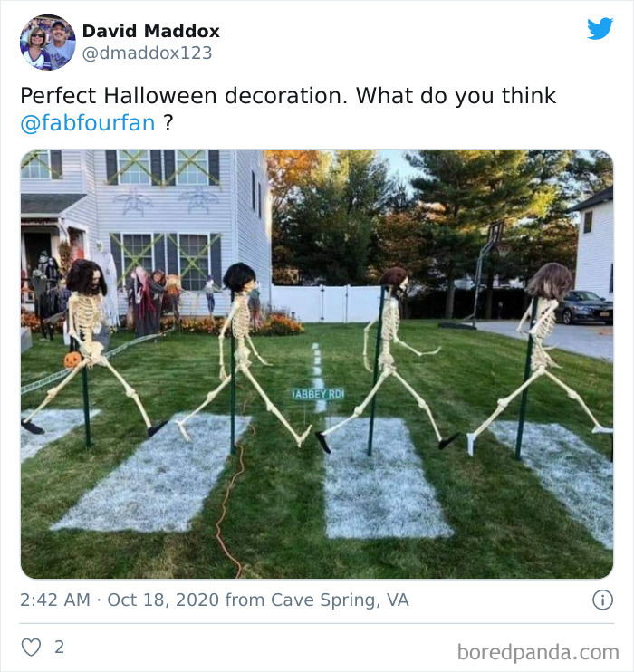Click the like count number 2
Image resolution: width=634 pixels, height=672 pixels.
pyautogui.click(x=59, y=648)
